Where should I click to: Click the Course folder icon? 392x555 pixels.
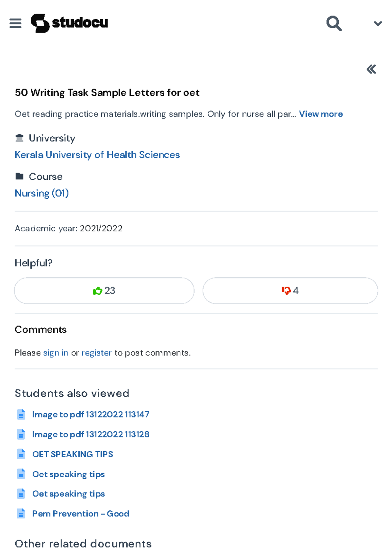[20, 176]
